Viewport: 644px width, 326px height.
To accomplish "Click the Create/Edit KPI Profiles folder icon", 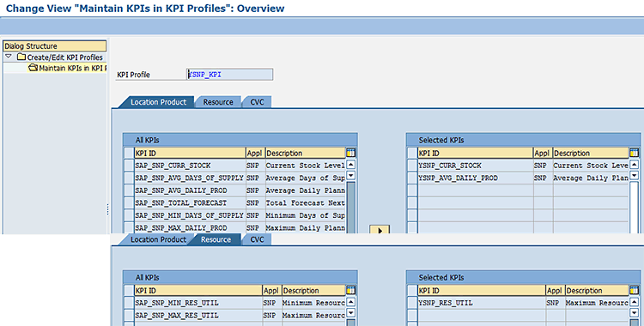I will tap(21, 57).
